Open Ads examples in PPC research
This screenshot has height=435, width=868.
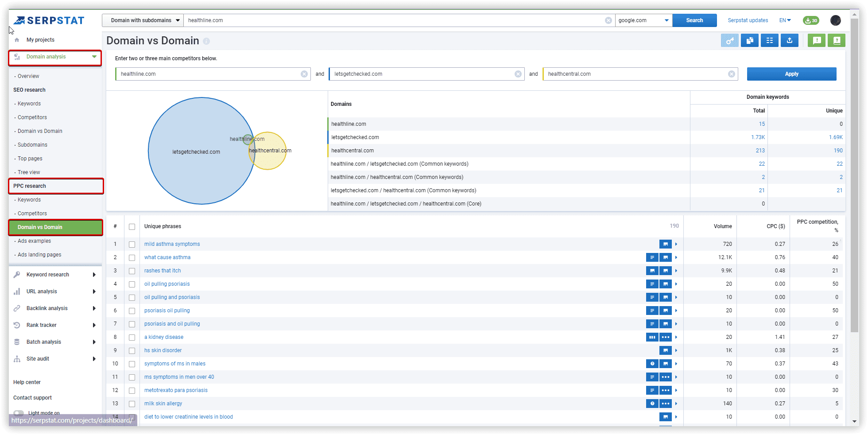pos(34,241)
